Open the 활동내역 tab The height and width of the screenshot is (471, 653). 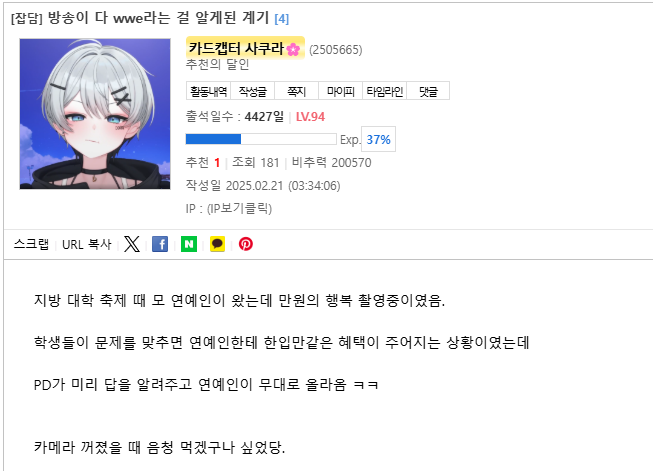click(x=208, y=91)
